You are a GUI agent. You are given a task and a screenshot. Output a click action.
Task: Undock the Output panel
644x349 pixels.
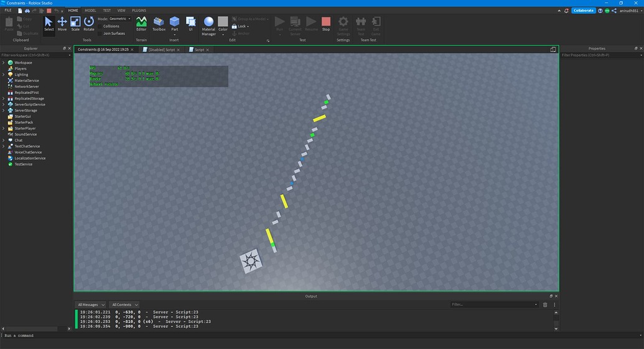(x=551, y=296)
